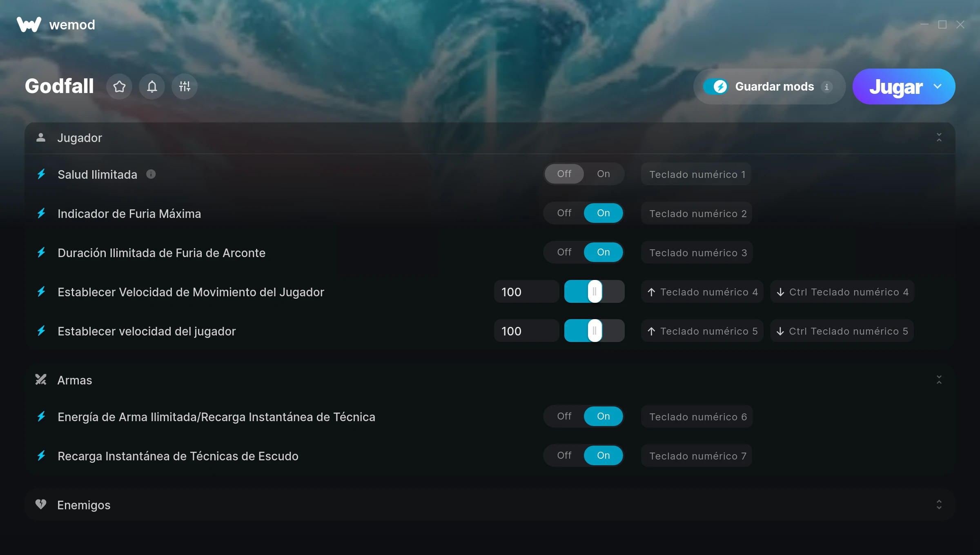Click the wemod title text
Viewport: 980px width, 555px height.
coord(72,24)
